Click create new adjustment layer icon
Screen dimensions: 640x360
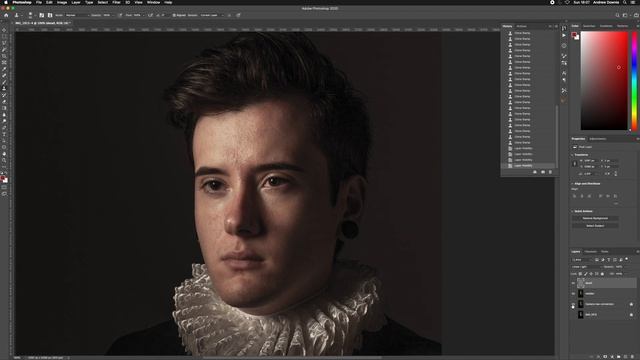pos(612,357)
